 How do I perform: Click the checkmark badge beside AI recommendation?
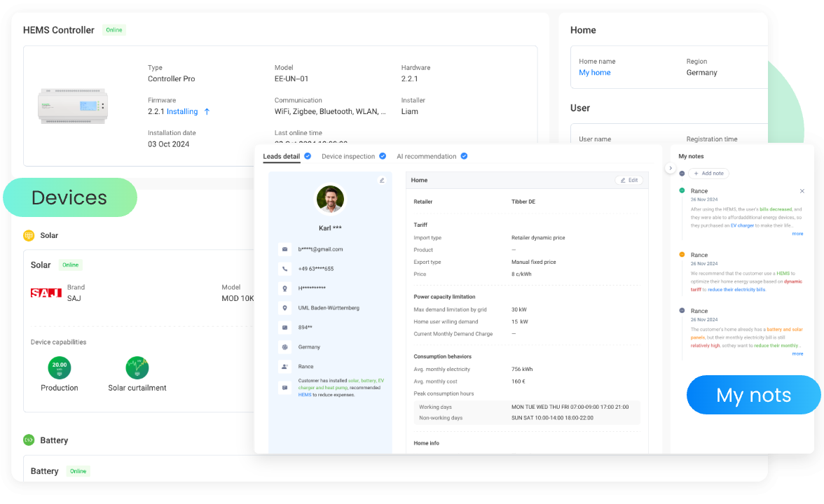[x=464, y=156]
